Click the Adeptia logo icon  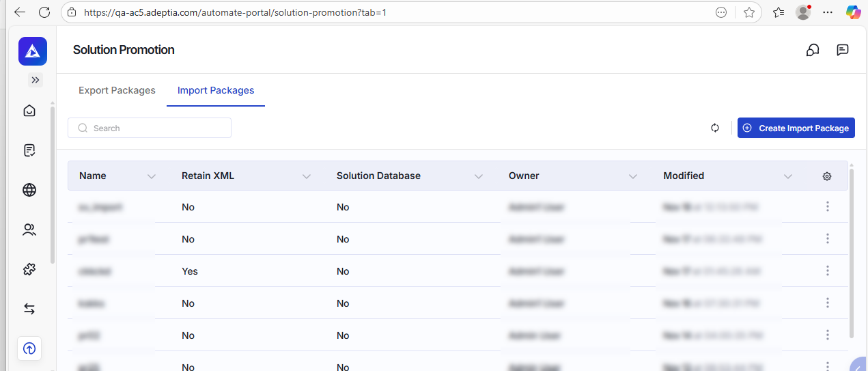pyautogui.click(x=33, y=51)
